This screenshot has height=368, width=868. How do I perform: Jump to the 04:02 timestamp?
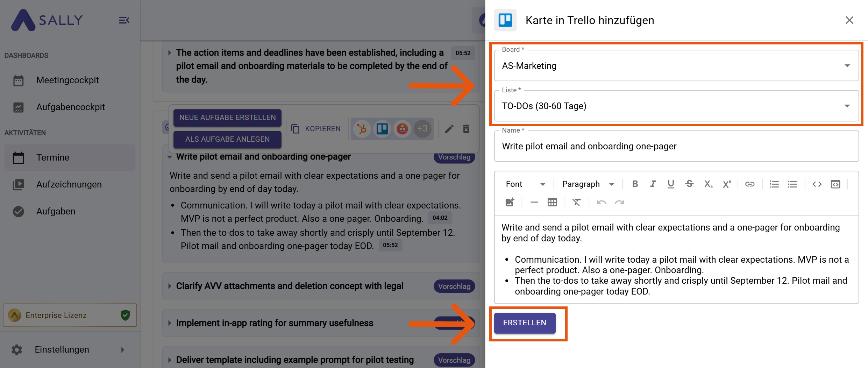[440, 218]
